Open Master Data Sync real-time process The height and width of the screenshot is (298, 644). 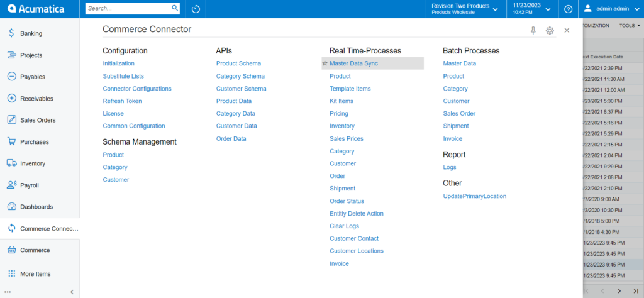pos(353,63)
